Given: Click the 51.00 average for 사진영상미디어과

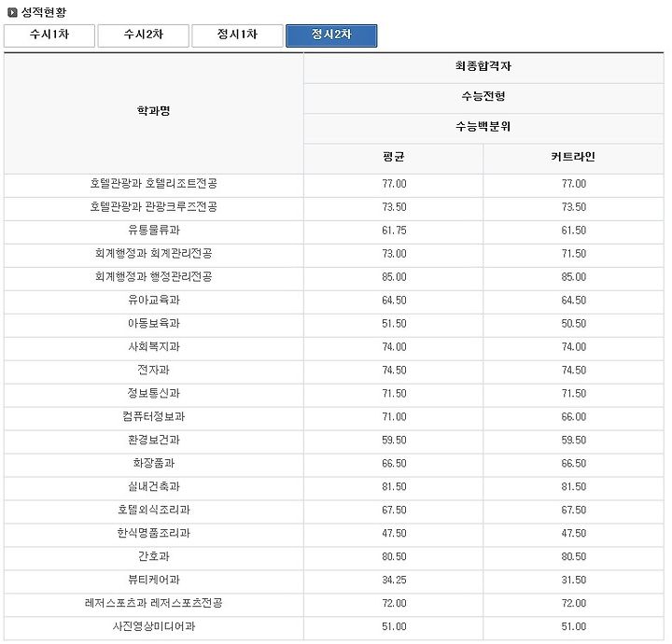Looking at the screenshot, I should (394, 626).
